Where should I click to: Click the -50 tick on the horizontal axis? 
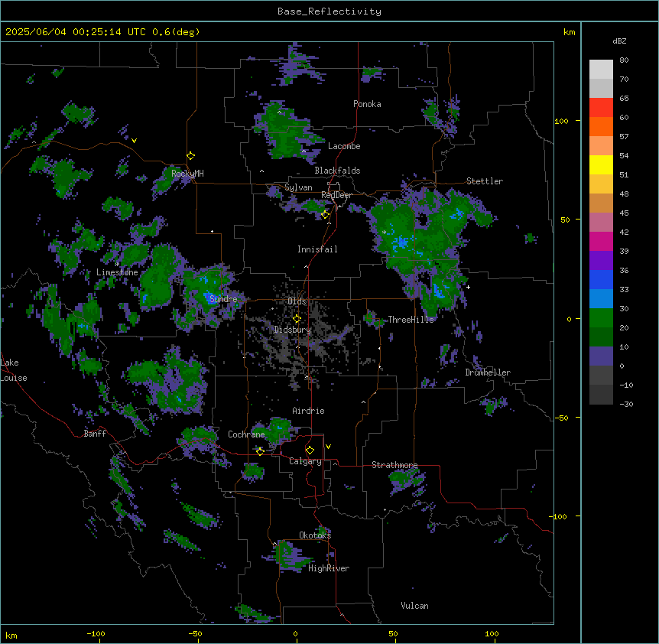point(195,633)
